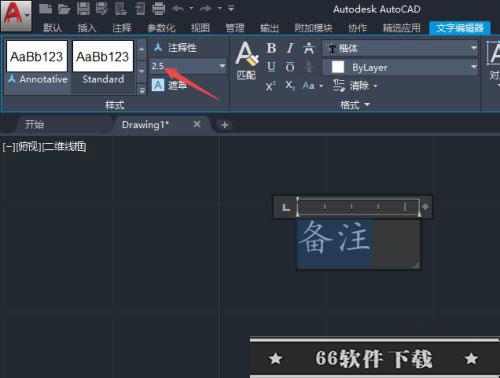The image size is (500, 378).
Task: Toggle Italic text formatting
Action: (x=290, y=49)
